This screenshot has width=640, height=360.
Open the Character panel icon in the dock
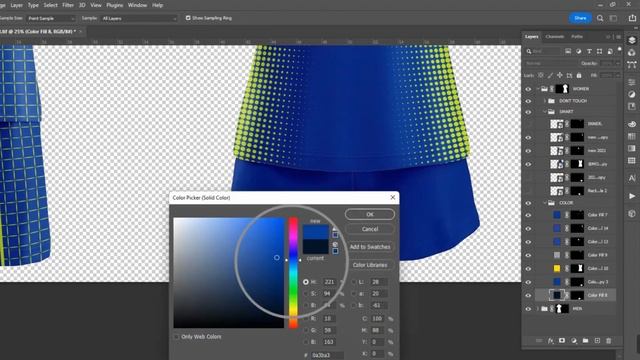[x=632, y=178]
